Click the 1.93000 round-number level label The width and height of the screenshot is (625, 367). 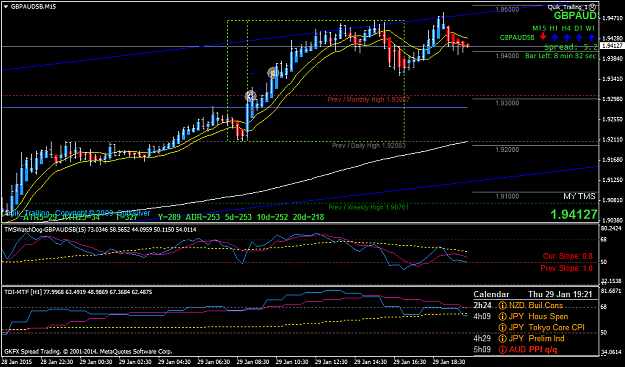coord(507,103)
